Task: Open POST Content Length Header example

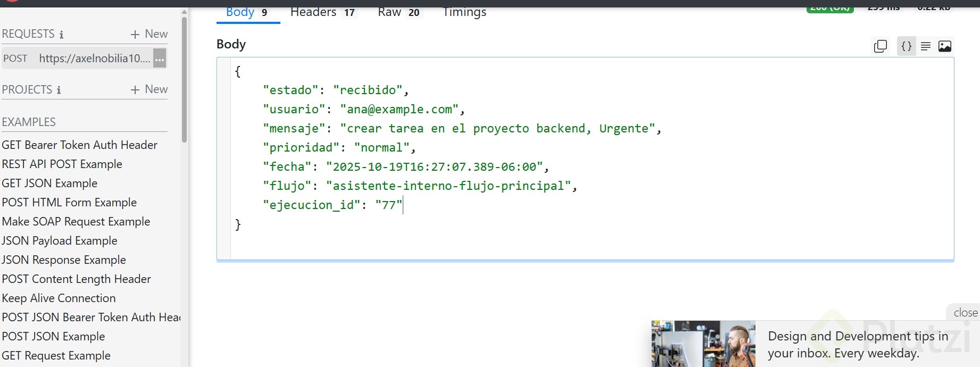Action: click(x=77, y=279)
